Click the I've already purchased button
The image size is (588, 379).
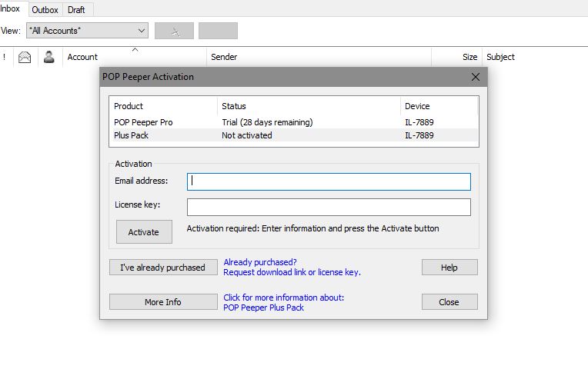click(x=163, y=268)
